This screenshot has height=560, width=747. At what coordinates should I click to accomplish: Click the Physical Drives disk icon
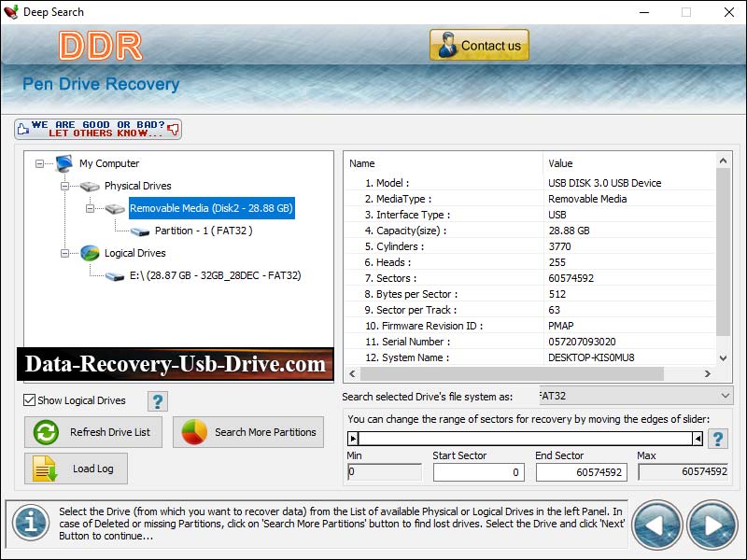[90, 186]
